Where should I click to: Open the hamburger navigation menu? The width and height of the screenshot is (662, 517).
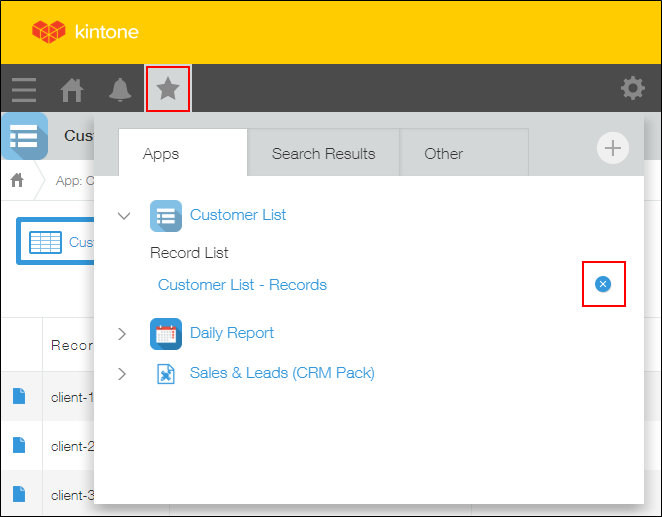pyautogui.click(x=24, y=90)
